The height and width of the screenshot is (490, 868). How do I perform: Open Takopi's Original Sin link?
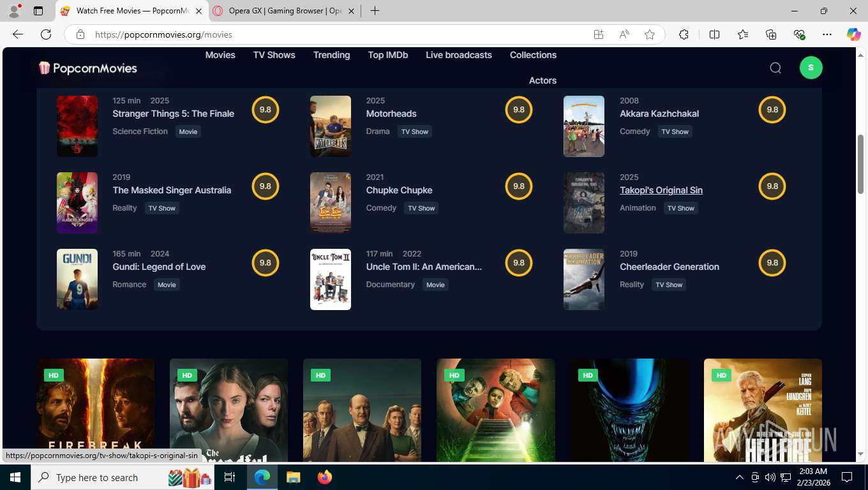click(661, 190)
